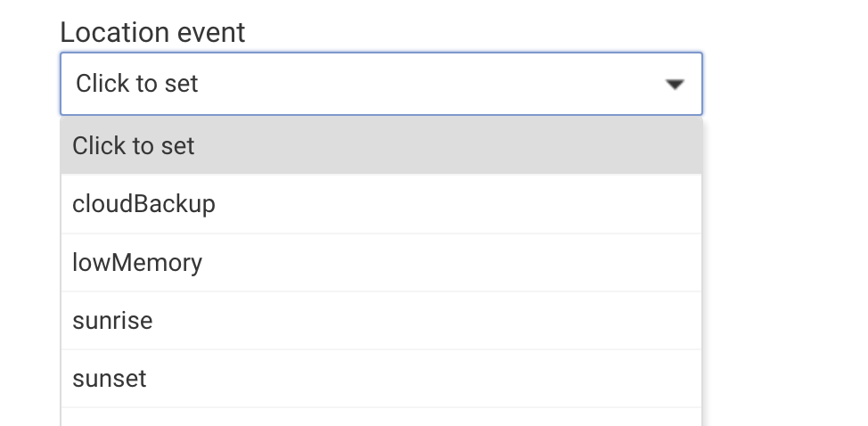Click the partially visible option below sunset
868x426 pixels.
coord(381,418)
